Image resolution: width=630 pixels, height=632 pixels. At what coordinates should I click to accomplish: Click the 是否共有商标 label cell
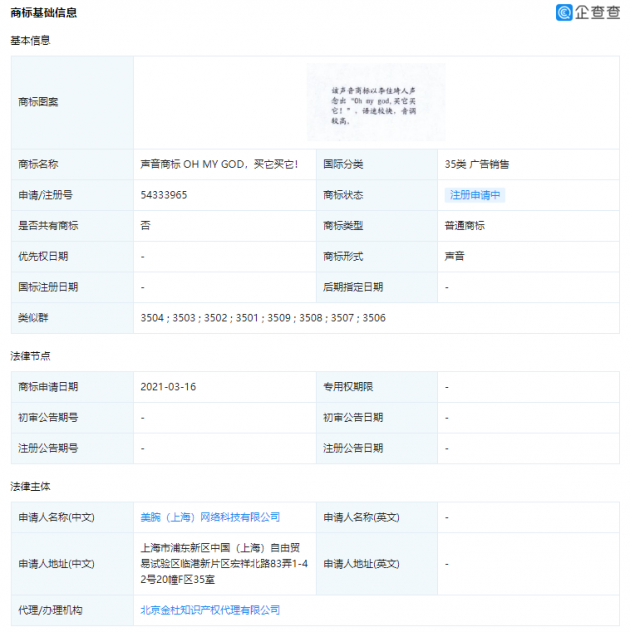pyautogui.click(x=73, y=226)
